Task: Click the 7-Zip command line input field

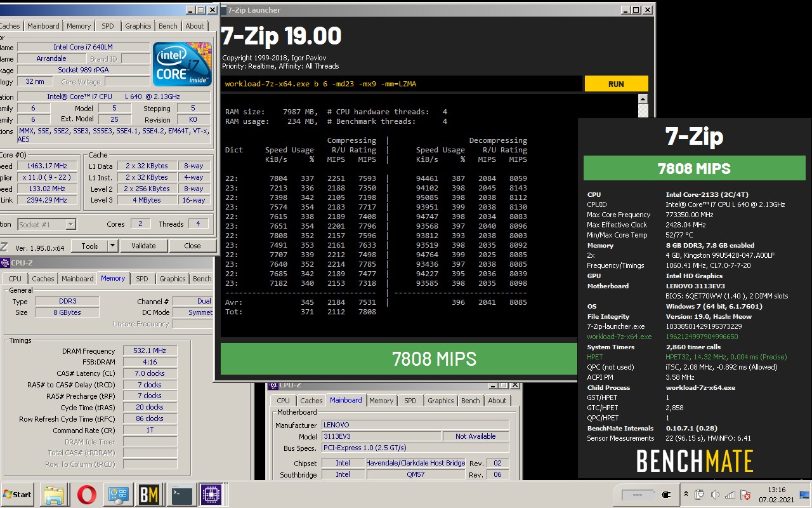Action: click(x=401, y=84)
